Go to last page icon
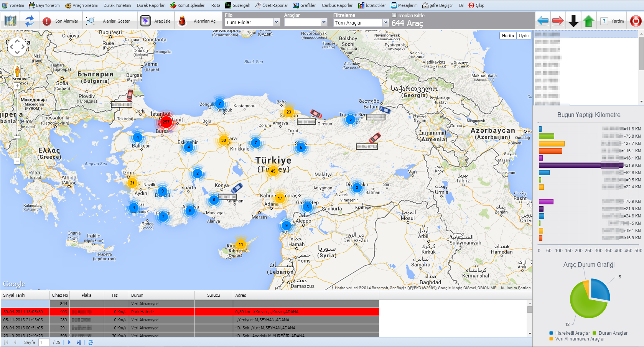The width and height of the screenshot is (644, 347). (x=79, y=342)
